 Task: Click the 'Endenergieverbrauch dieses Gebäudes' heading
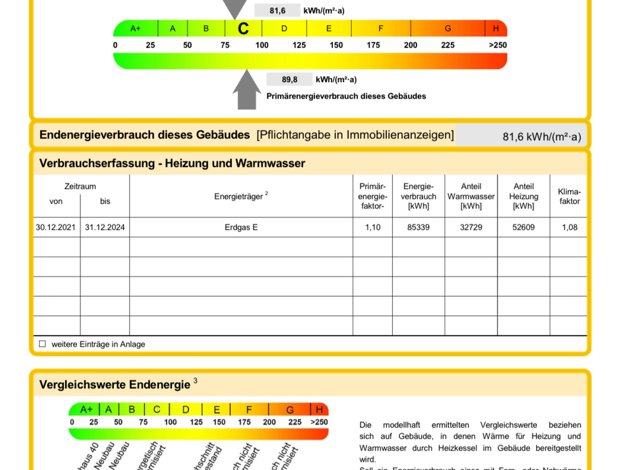pyautogui.click(x=144, y=135)
